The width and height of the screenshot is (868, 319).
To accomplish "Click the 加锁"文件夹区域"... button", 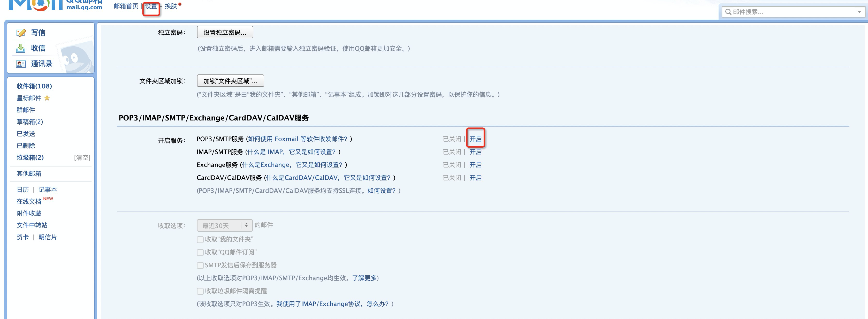I will (231, 81).
